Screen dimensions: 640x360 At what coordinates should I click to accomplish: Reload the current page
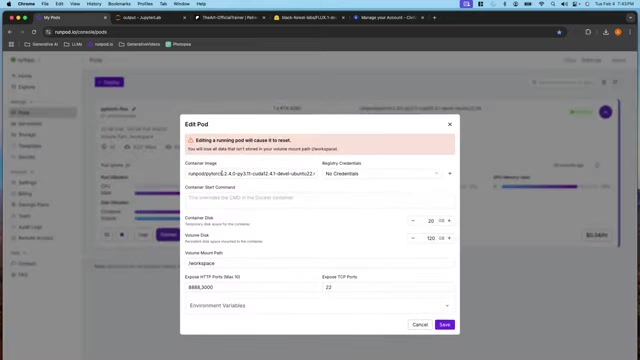(34, 32)
